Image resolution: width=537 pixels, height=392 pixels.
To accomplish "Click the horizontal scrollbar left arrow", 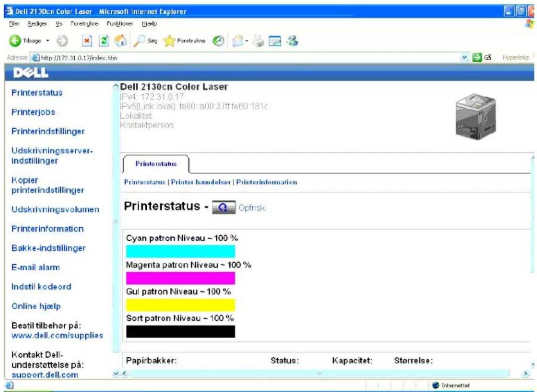I will tap(125, 374).
